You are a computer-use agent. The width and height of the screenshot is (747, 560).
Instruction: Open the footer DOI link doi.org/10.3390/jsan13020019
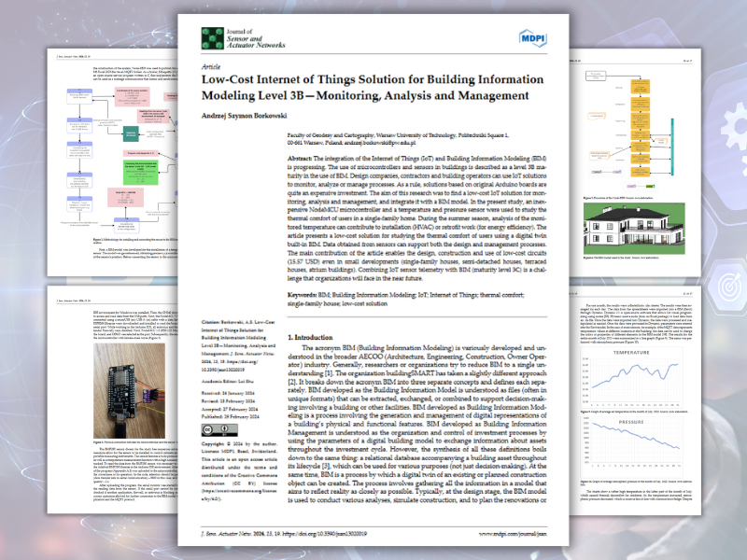click(x=324, y=534)
